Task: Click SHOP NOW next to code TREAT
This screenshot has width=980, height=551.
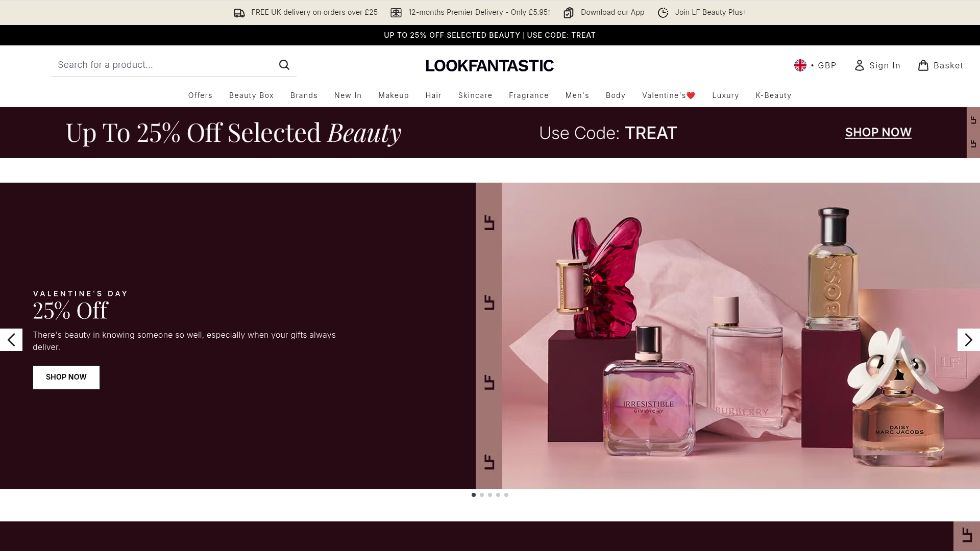Action: 878,132
